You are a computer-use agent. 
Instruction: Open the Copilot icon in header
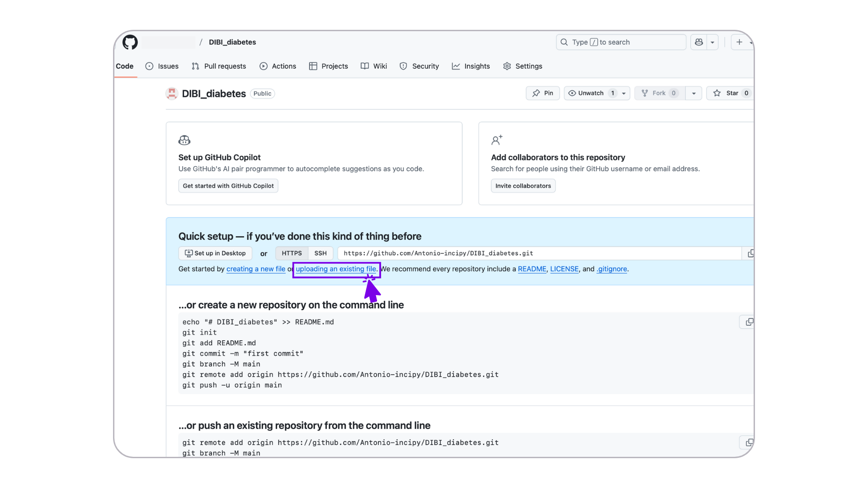tap(699, 42)
